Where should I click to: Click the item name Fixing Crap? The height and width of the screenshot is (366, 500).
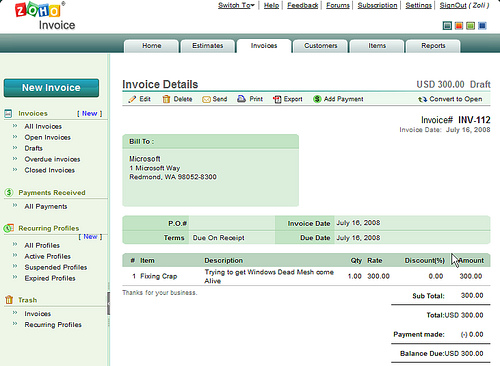click(158, 276)
